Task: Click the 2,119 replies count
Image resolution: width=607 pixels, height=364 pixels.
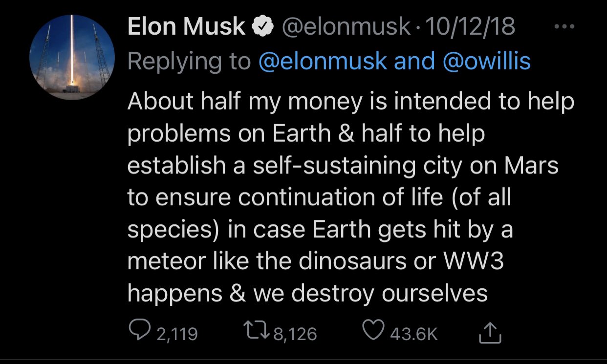Action: coord(177,334)
